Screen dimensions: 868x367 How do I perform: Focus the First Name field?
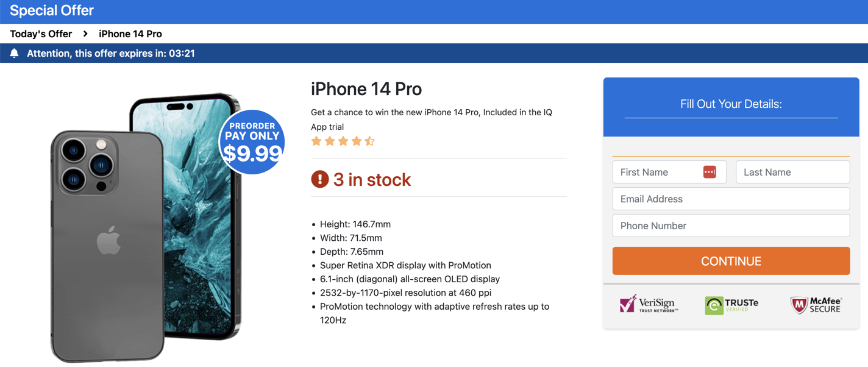click(669, 172)
